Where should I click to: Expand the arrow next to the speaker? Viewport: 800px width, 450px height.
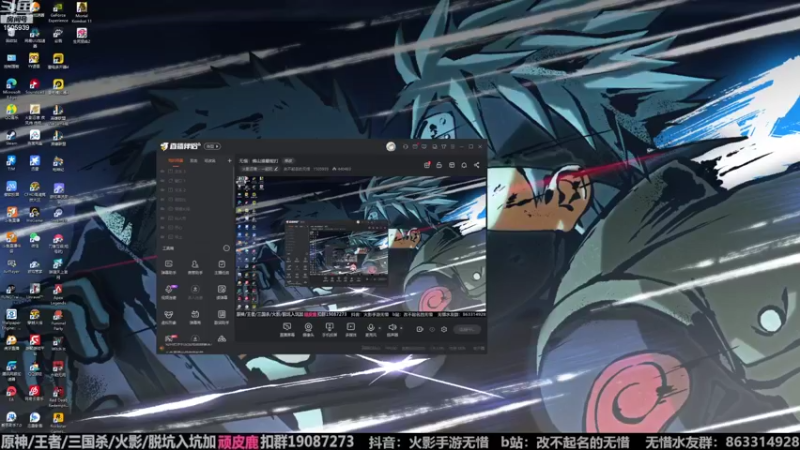(401, 328)
